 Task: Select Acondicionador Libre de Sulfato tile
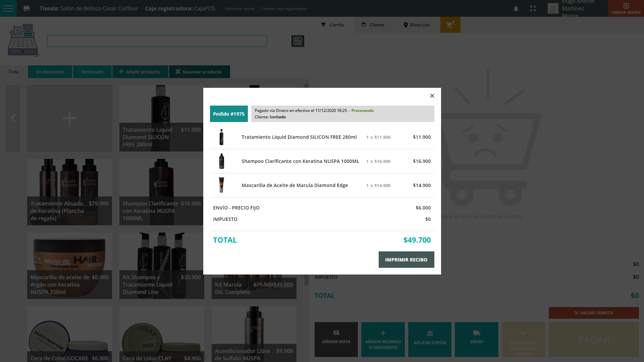tap(254, 334)
